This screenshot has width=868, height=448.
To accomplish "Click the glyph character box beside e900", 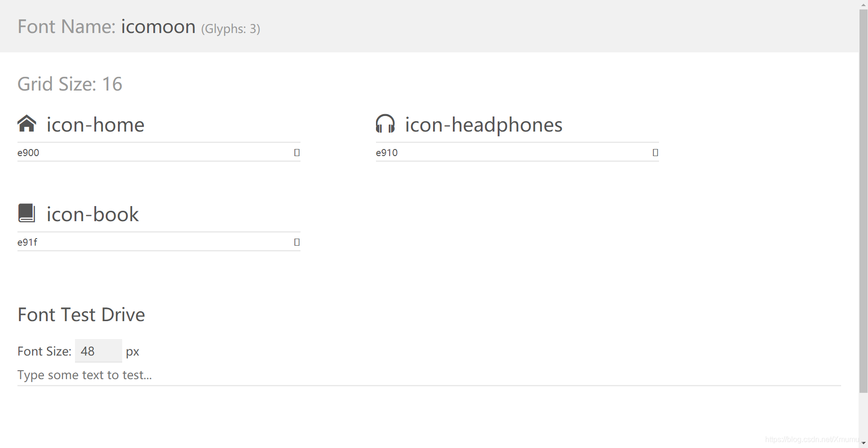I will pos(297,152).
